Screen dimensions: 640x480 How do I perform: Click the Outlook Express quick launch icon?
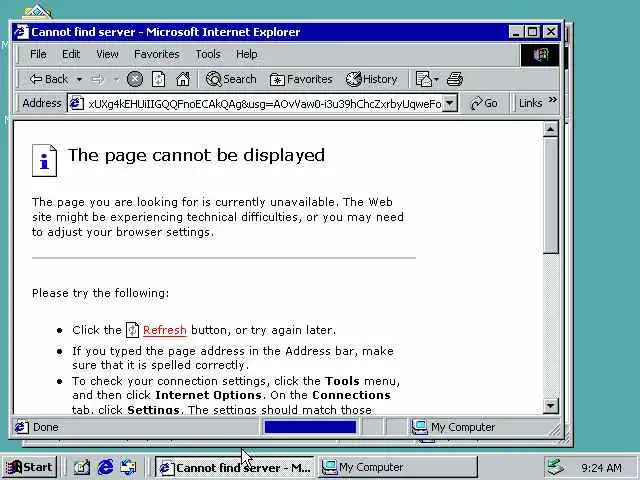129,467
